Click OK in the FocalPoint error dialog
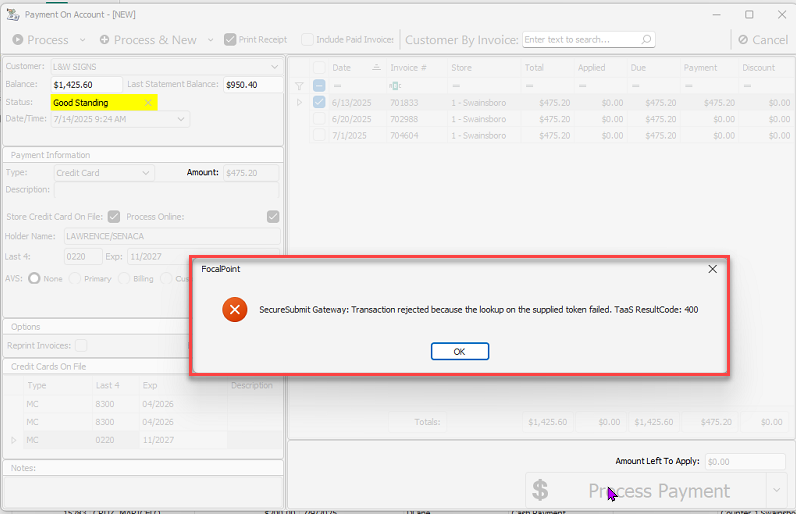 click(x=459, y=351)
